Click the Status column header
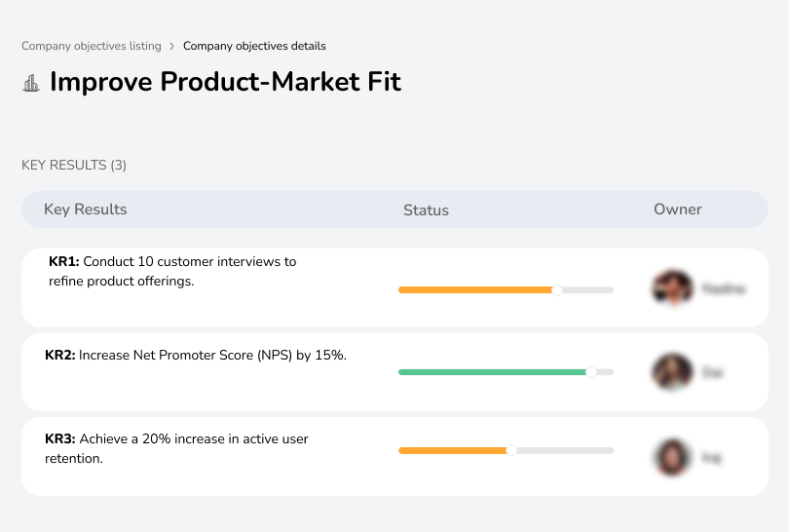789x532 pixels. click(x=426, y=209)
